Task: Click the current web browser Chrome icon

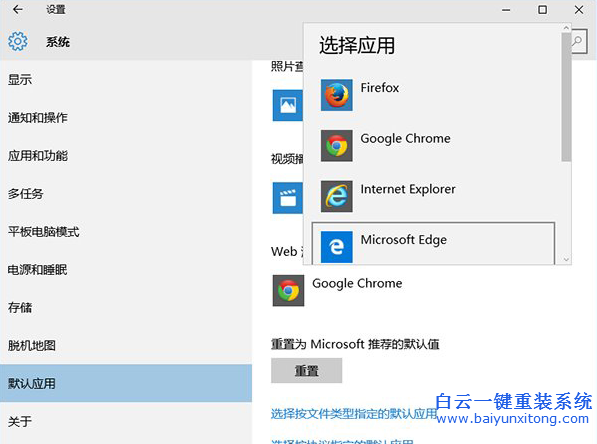Action: point(288,291)
